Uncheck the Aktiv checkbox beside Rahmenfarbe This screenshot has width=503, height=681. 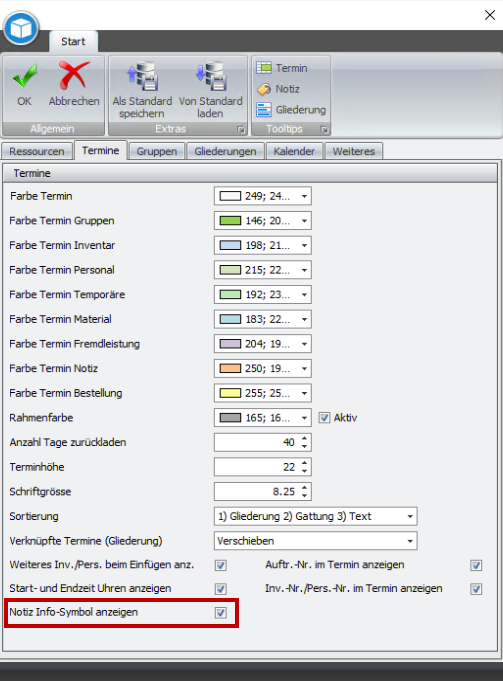coord(324,418)
